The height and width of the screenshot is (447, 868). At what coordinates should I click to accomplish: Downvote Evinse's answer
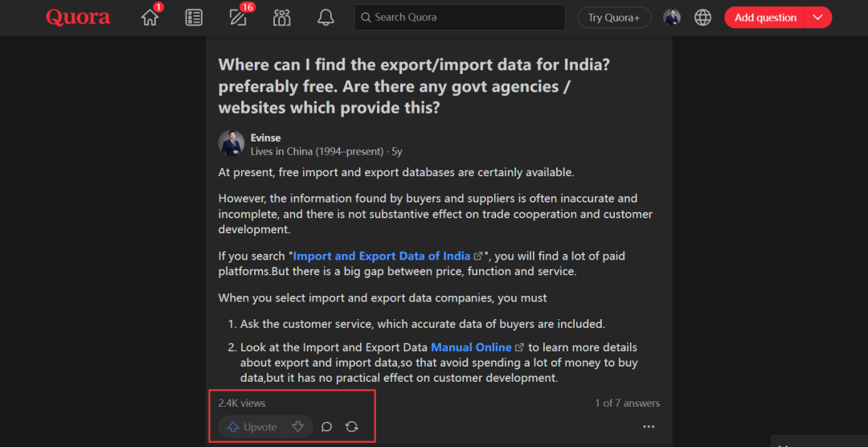(298, 427)
